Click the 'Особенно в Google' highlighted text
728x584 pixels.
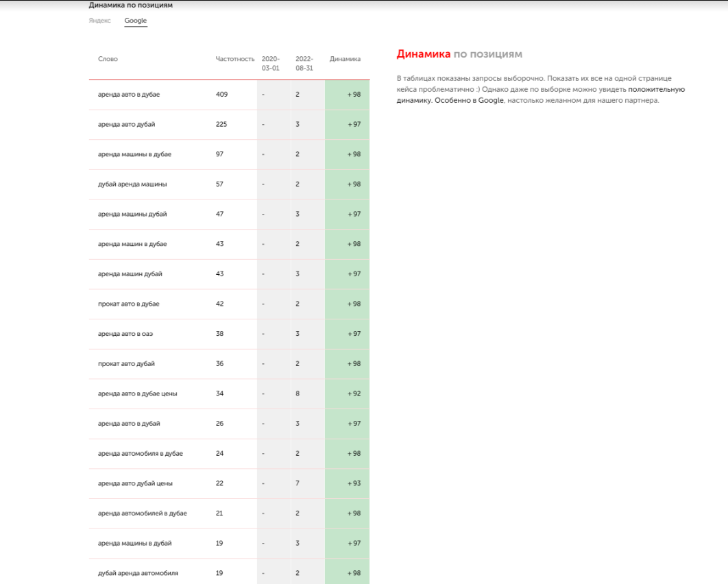[x=469, y=100]
